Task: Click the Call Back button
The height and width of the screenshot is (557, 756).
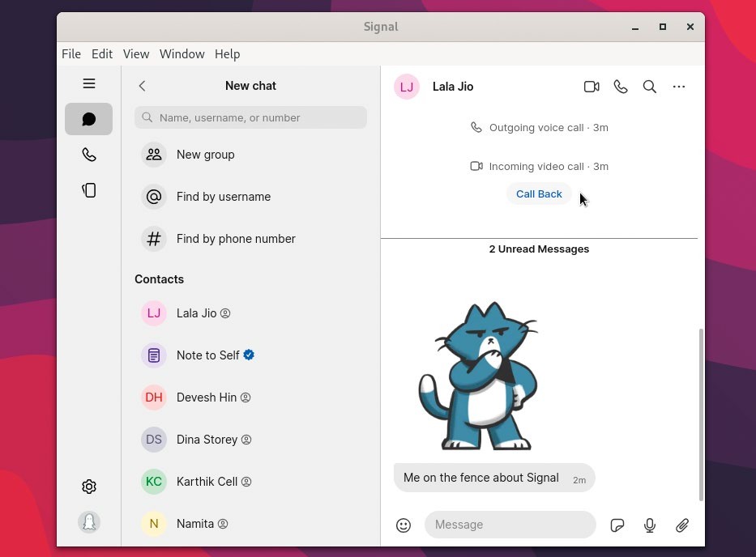Action: click(x=539, y=193)
